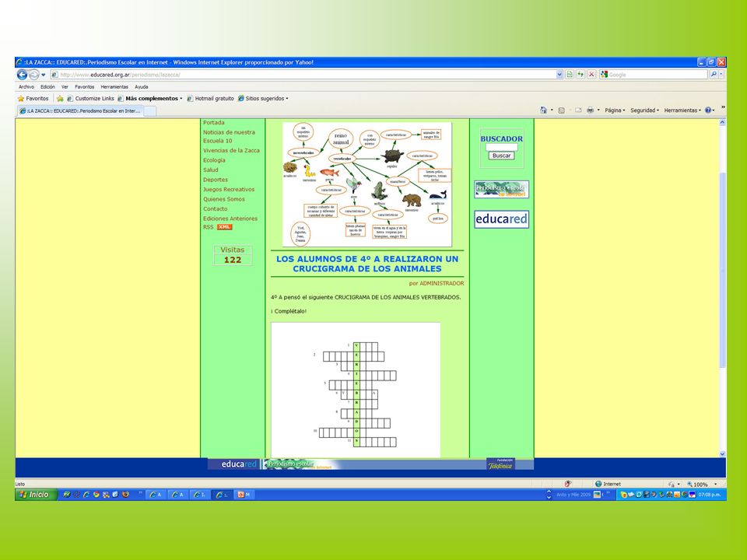Open the Ecología section link
Screen dimensions: 747x560
[214, 160]
